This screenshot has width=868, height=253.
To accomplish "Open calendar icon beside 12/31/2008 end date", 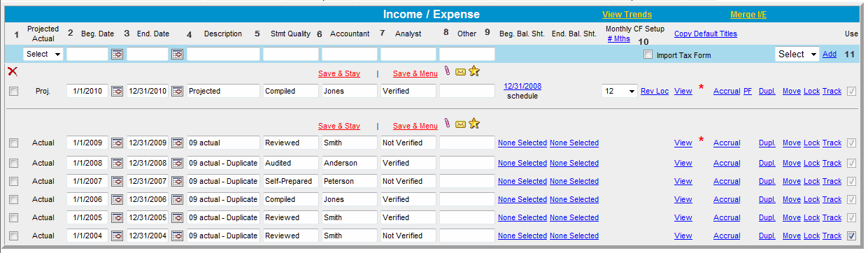I will (x=178, y=163).
